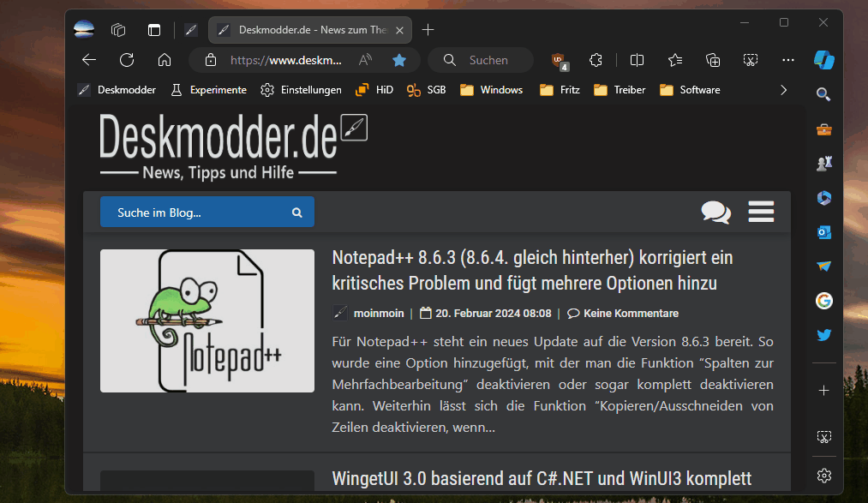Expand the Software bookmarks folder

pyautogui.click(x=691, y=90)
